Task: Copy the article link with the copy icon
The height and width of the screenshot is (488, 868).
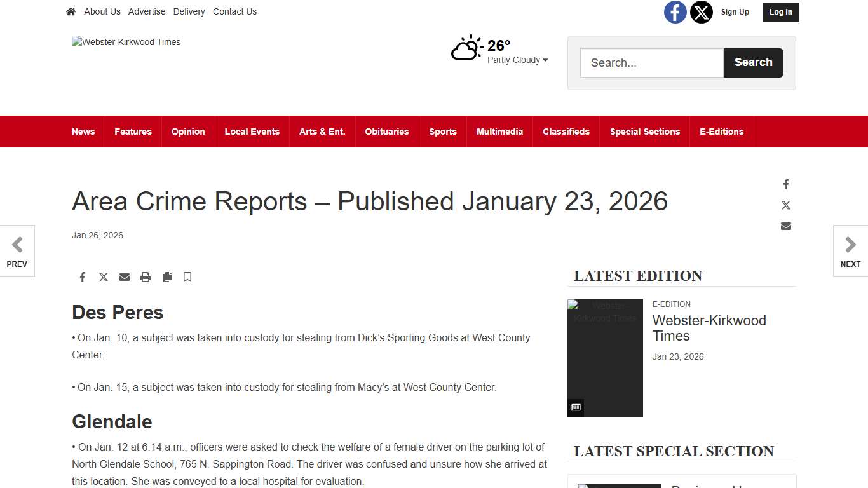Action: 167,277
